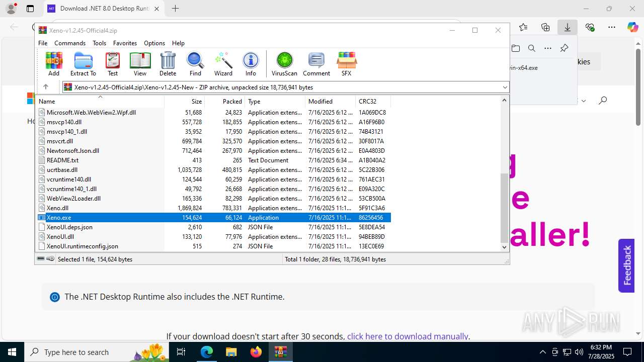Open Edge Collections icon
The height and width of the screenshot is (362, 644).
[545, 27]
